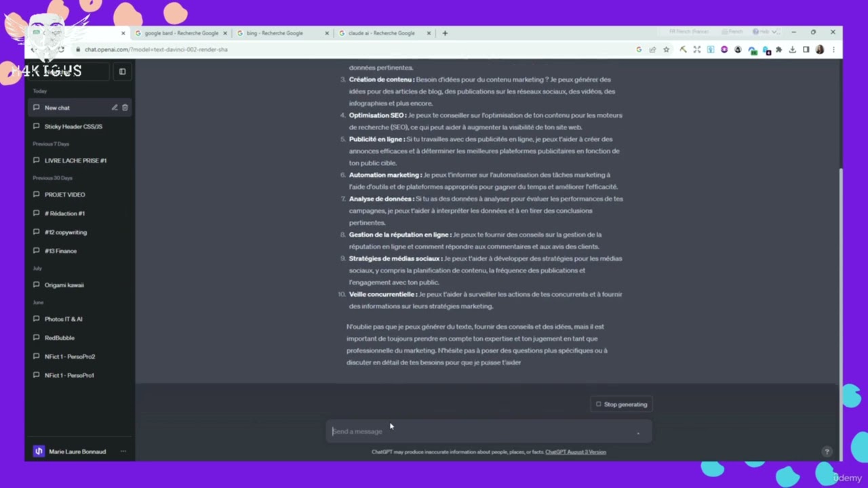This screenshot has height=488, width=868.
Task: Open ChatGPT August 3 Version link
Action: pos(576,452)
